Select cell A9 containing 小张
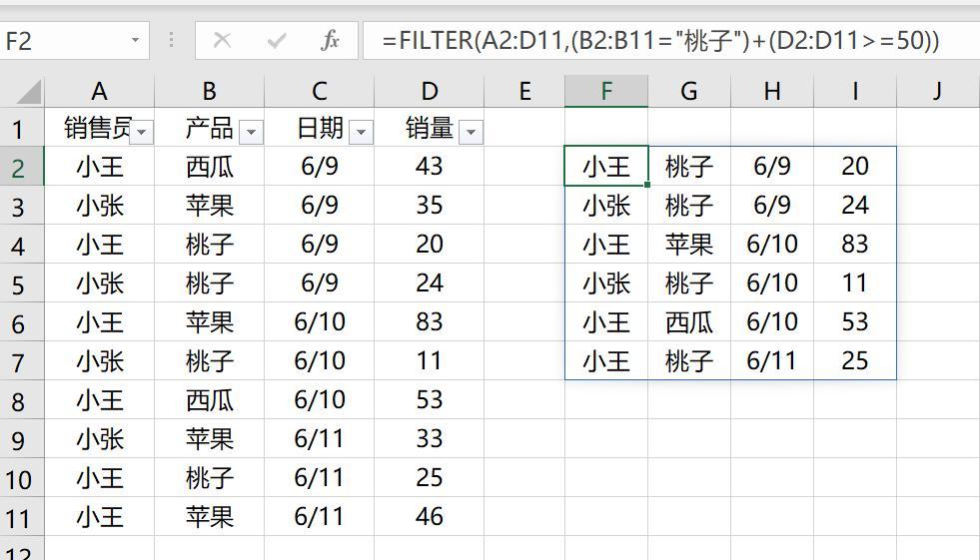The image size is (980, 560). (x=99, y=439)
